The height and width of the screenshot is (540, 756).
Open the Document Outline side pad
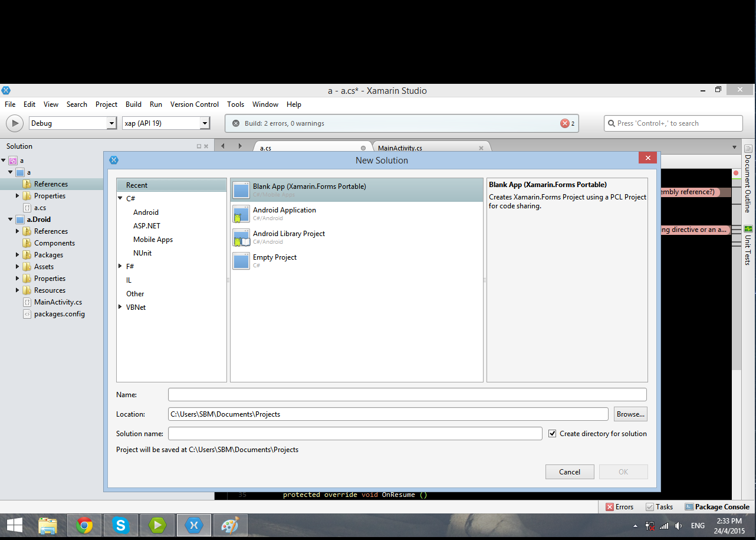click(x=748, y=179)
